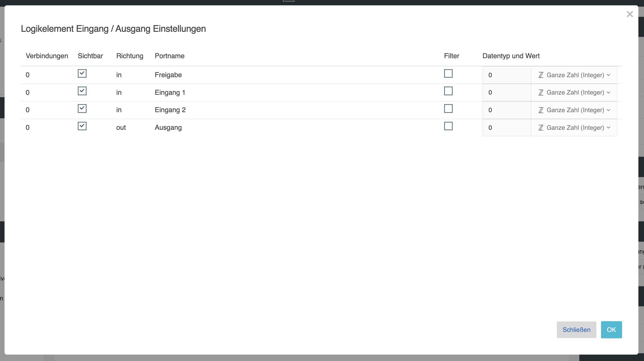Click Eingang 2 value input field

pyautogui.click(x=507, y=110)
